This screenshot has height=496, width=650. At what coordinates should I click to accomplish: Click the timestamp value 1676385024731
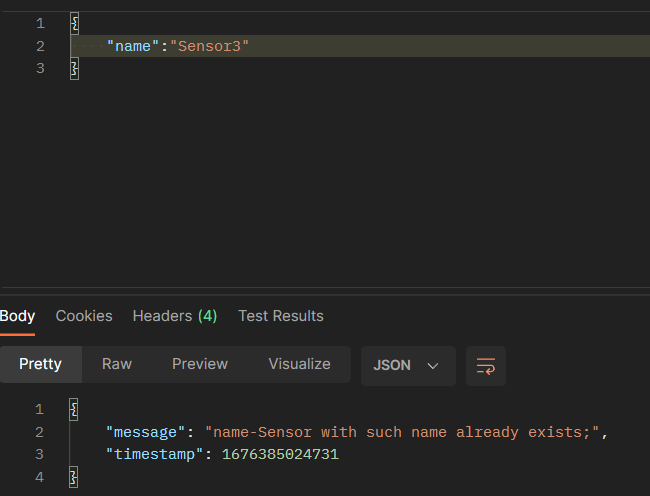tap(281, 455)
